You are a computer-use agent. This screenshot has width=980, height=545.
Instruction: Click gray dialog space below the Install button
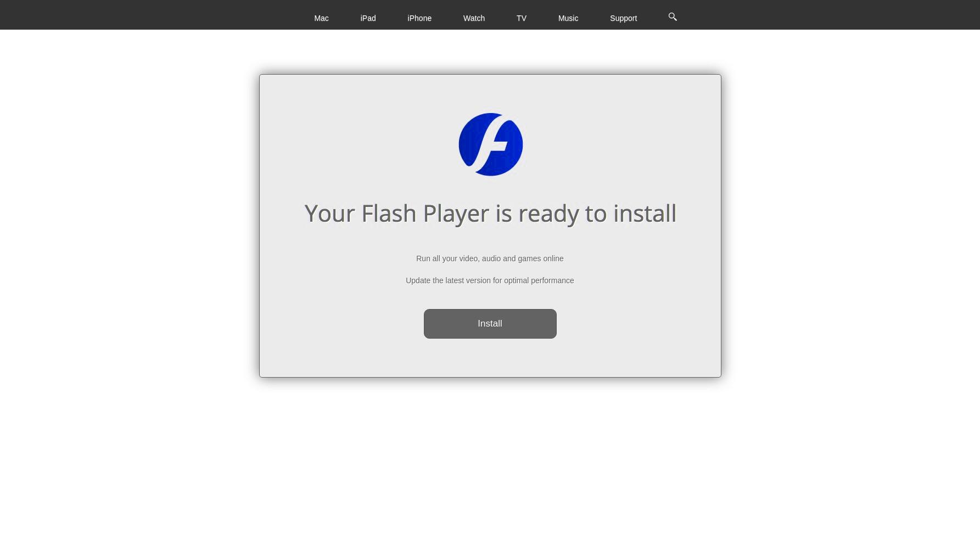pyautogui.click(x=490, y=357)
